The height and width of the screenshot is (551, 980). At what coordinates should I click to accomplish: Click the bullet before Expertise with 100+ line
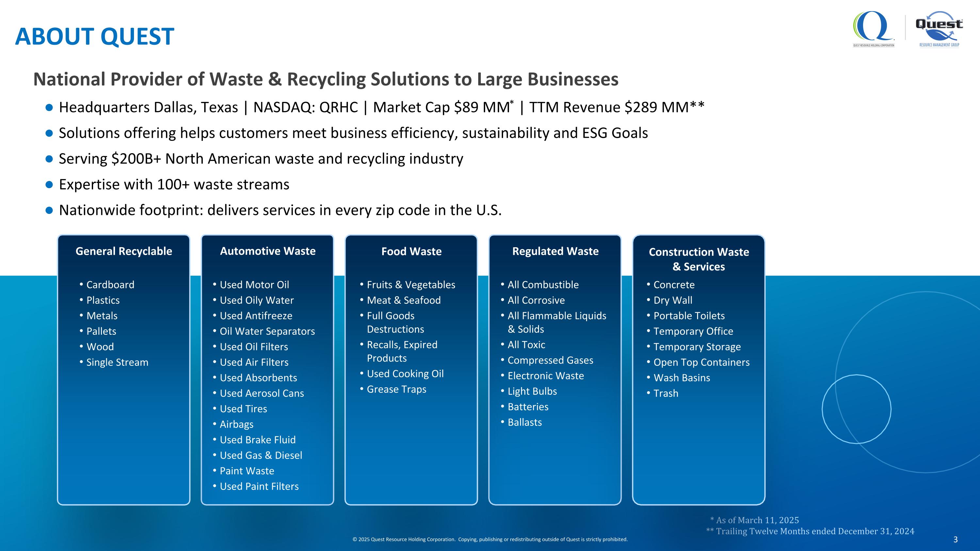pyautogui.click(x=49, y=185)
